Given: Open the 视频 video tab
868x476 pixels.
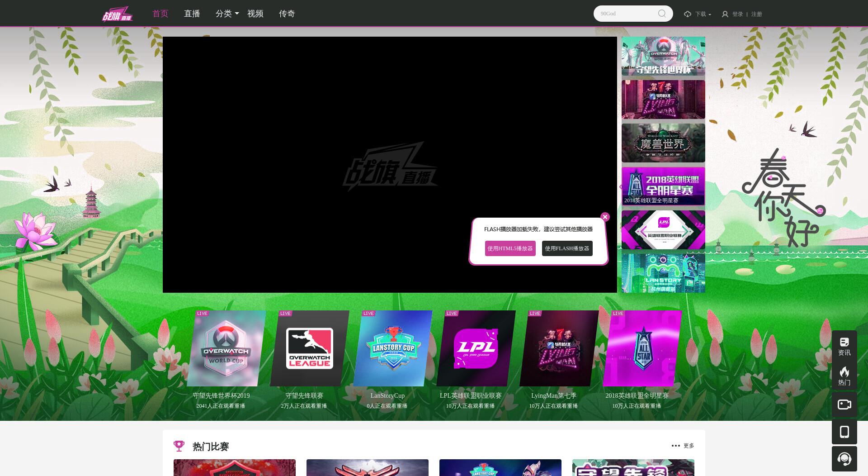Looking at the screenshot, I should pos(255,14).
